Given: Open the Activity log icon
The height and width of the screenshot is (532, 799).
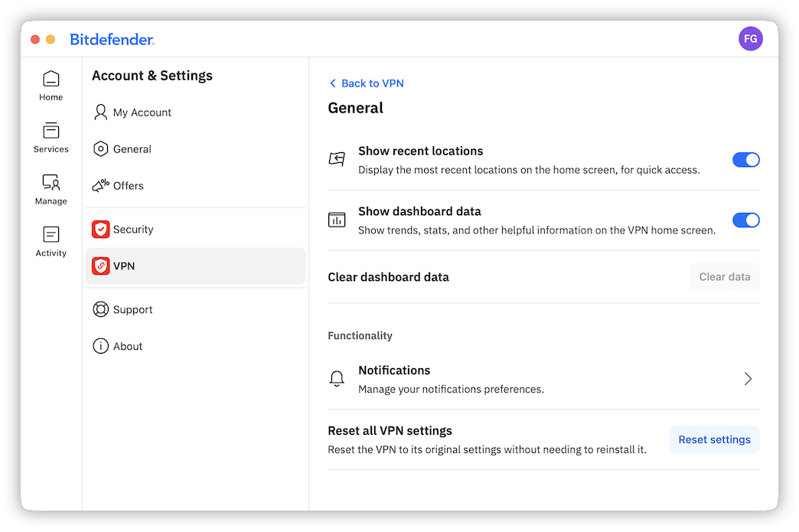Looking at the screenshot, I should [51, 234].
